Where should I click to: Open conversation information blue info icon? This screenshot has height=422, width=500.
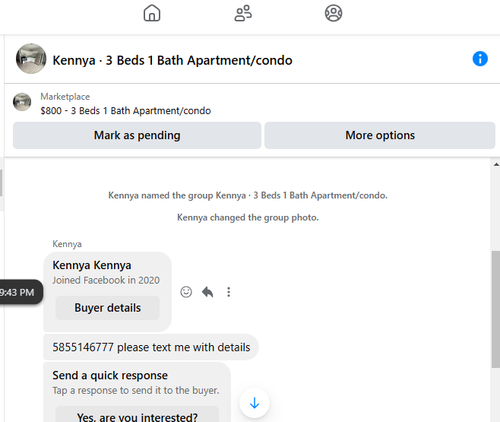480,59
